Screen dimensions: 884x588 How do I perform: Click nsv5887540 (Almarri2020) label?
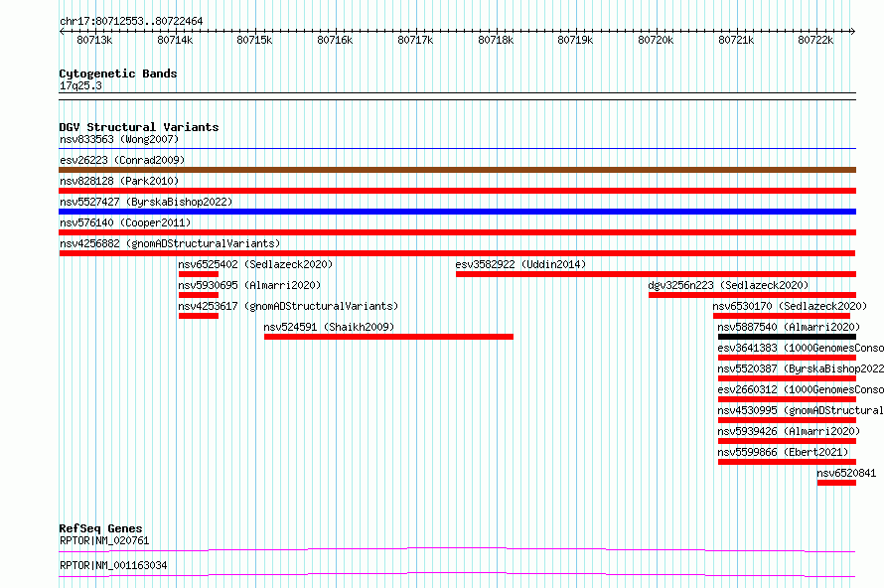tap(789, 327)
